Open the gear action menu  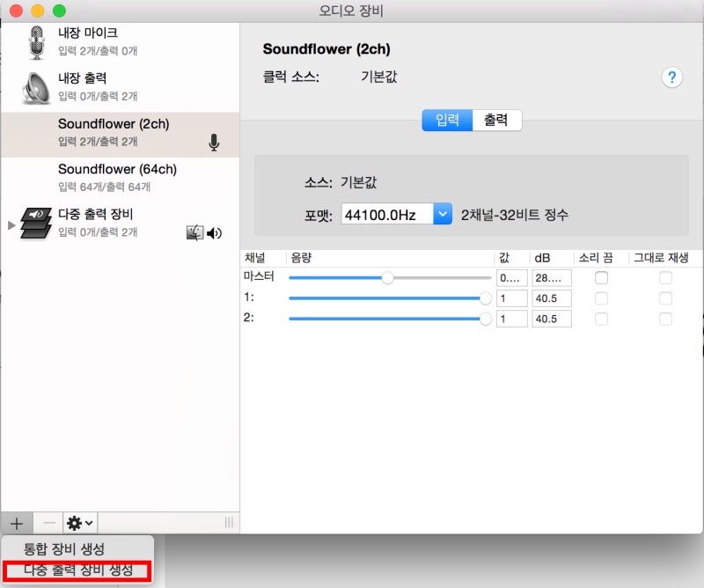pyautogui.click(x=80, y=523)
